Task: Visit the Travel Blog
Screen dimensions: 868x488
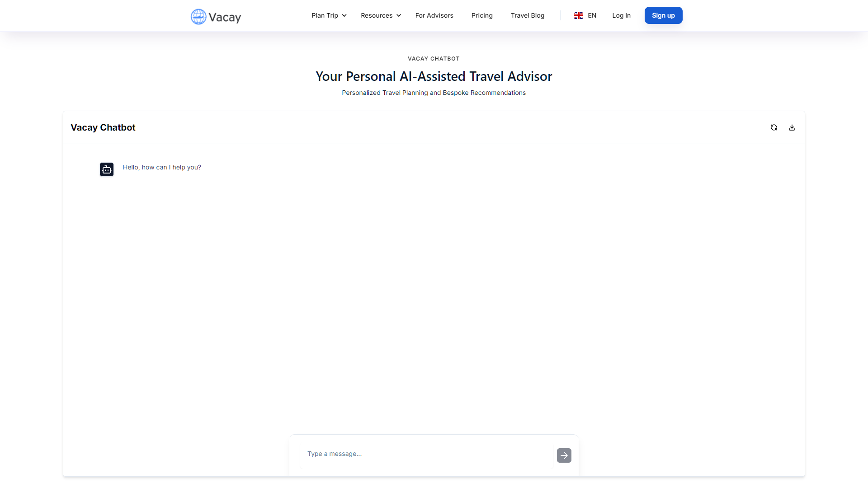Action: 528,15
